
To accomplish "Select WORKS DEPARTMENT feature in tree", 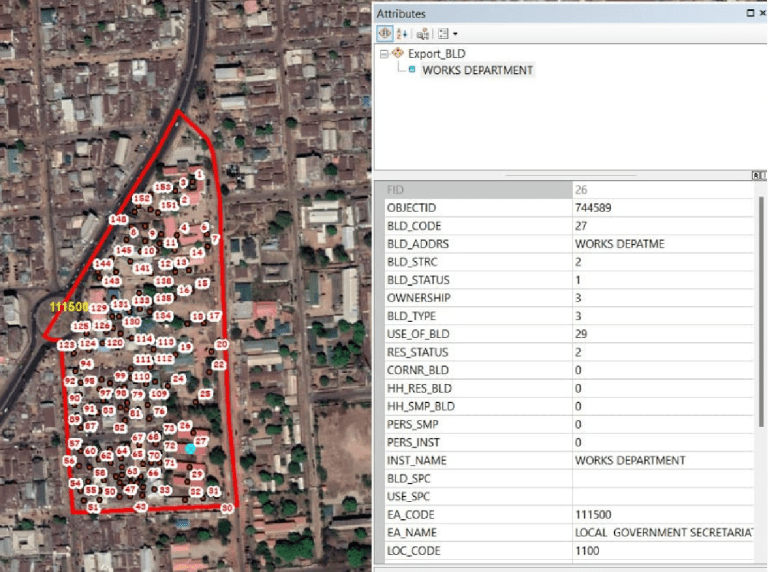I will click(x=478, y=70).
